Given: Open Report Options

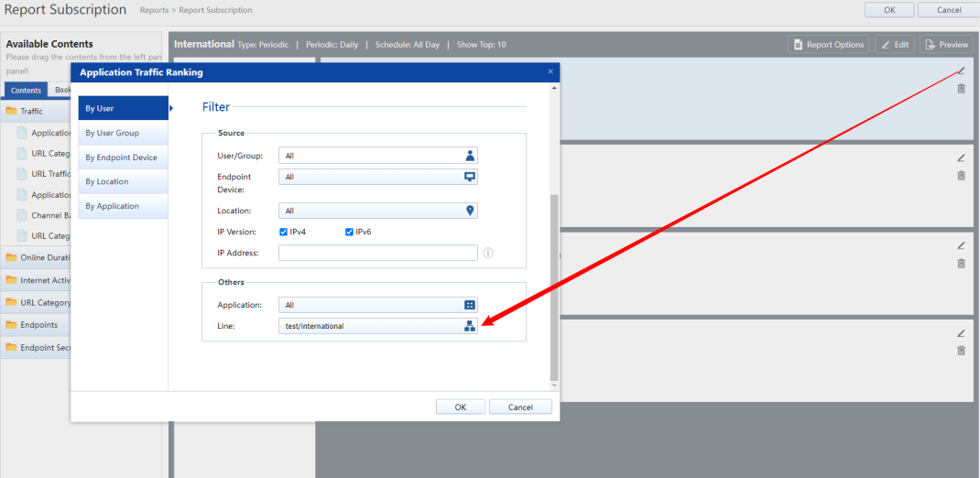Looking at the screenshot, I should (x=829, y=45).
